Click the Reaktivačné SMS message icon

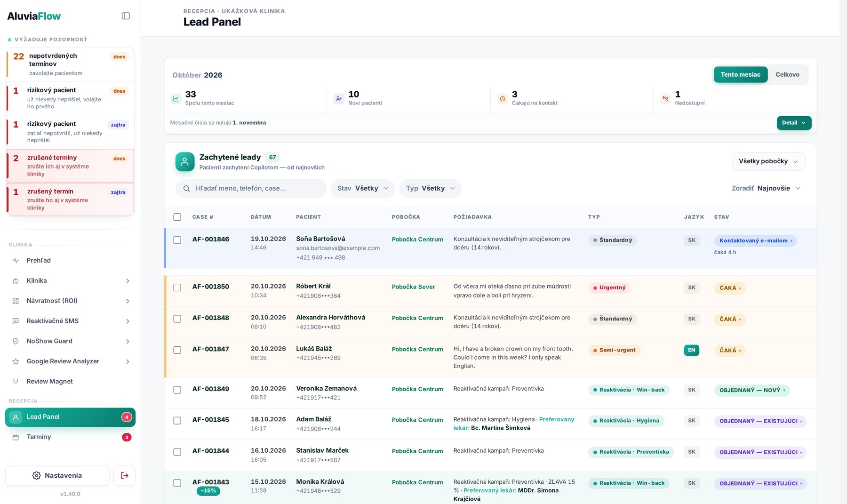(x=16, y=321)
